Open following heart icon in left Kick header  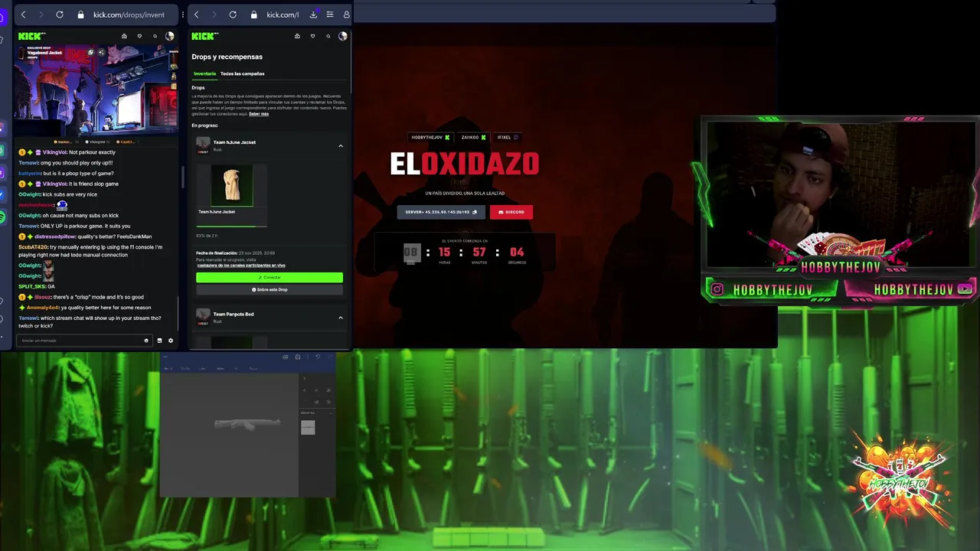[x=139, y=36]
